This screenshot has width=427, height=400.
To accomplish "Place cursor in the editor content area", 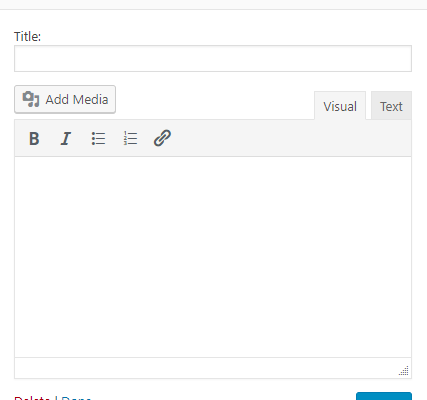I will [x=213, y=257].
